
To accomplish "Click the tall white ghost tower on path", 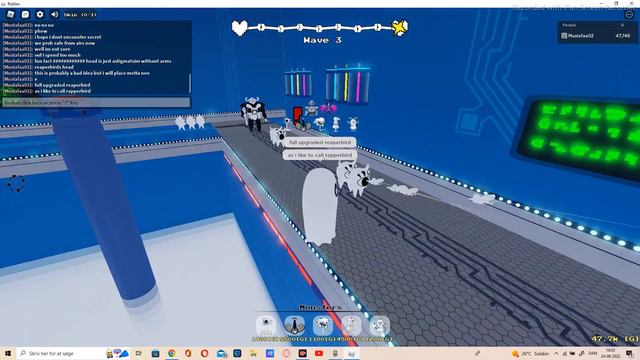I will click(320, 206).
